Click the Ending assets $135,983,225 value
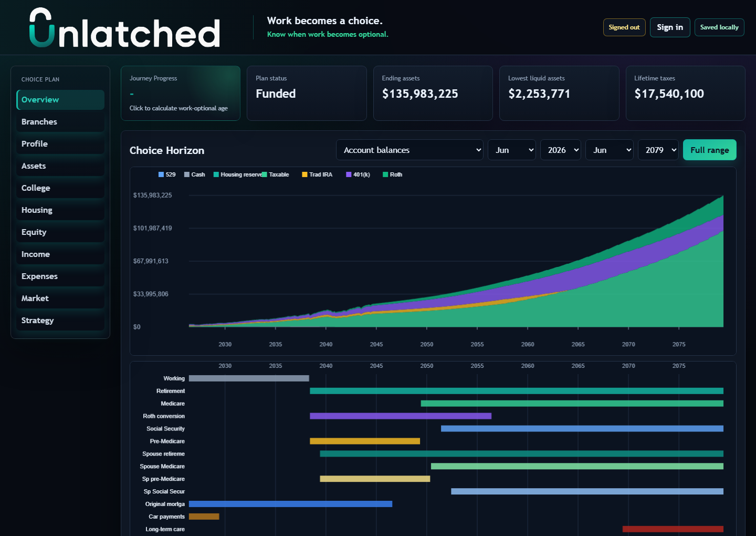 [x=420, y=94]
